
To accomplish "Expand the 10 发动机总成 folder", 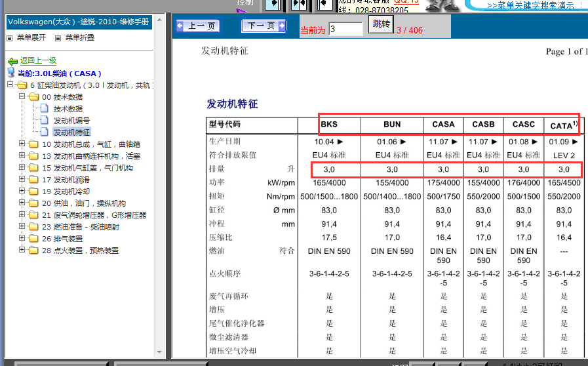I will click(22, 144).
